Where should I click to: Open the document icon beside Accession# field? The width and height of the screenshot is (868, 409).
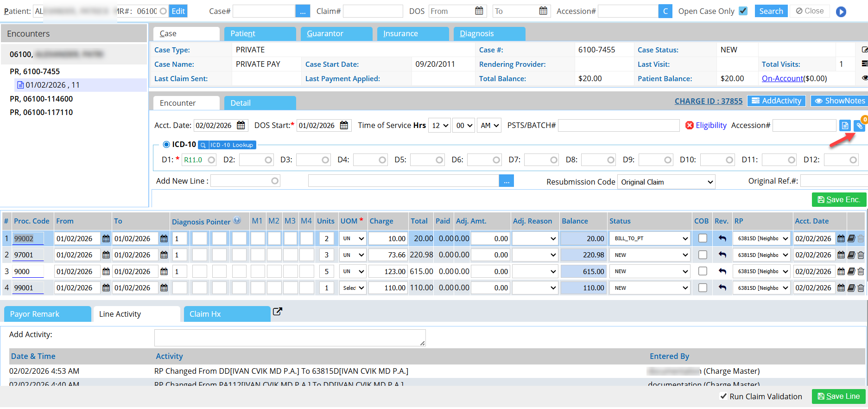click(x=844, y=126)
